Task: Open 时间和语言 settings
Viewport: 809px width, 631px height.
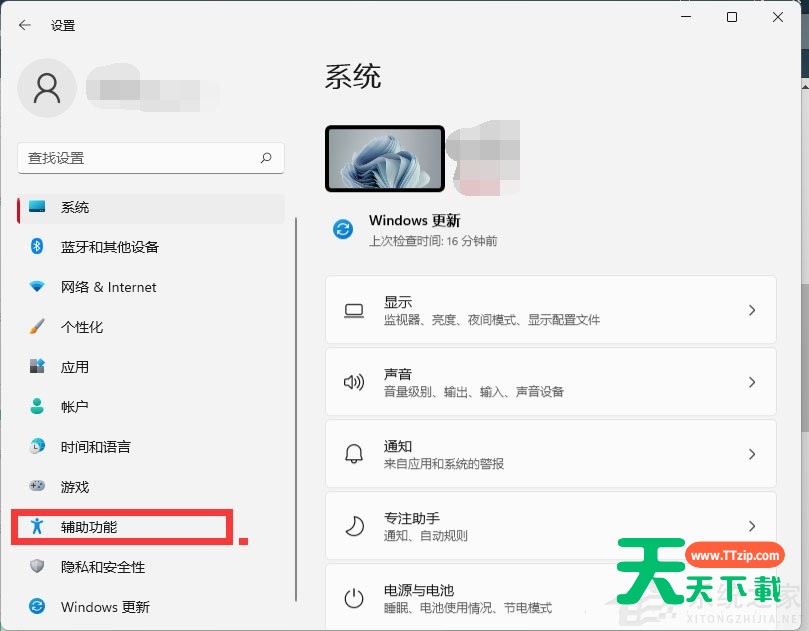Action: tap(151, 447)
